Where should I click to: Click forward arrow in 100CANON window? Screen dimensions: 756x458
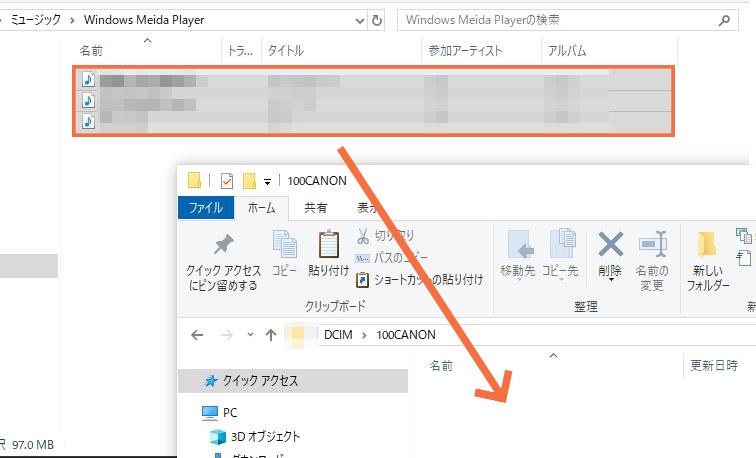[226, 335]
